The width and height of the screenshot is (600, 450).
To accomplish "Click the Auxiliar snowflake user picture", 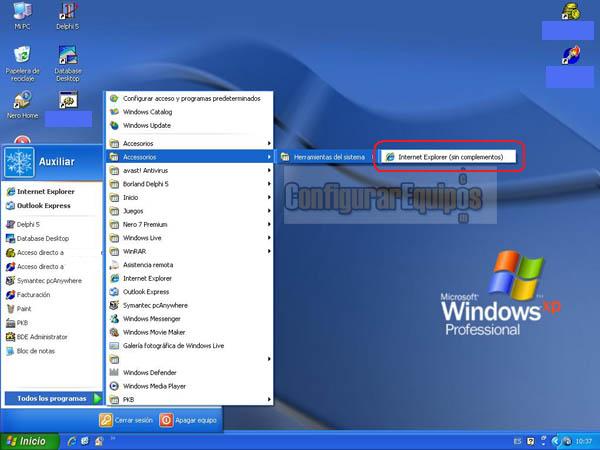I will 19,162.
